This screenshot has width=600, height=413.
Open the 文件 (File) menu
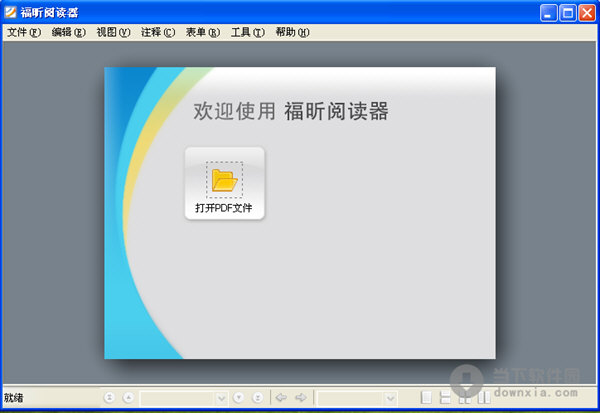[24, 32]
